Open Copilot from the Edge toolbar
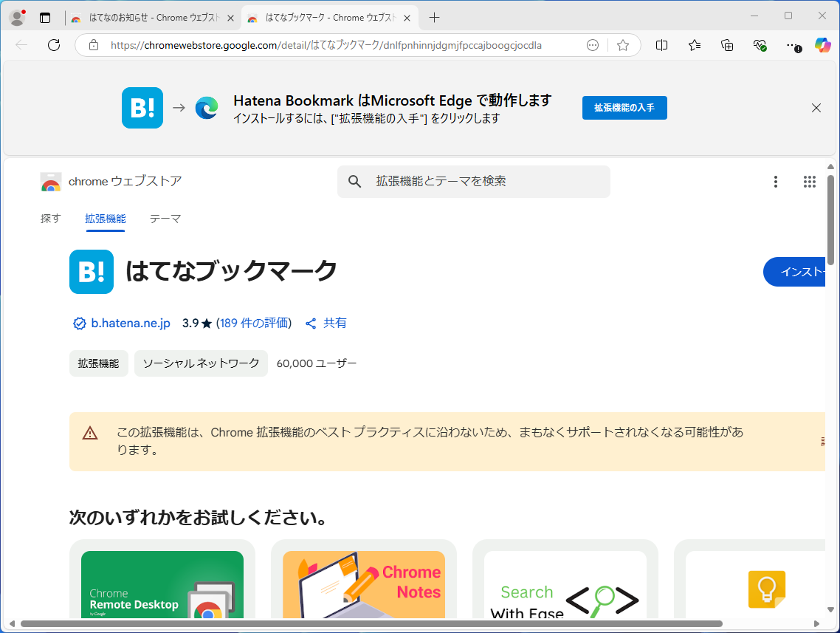This screenshot has height=633, width=840. [x=822, y=45]
